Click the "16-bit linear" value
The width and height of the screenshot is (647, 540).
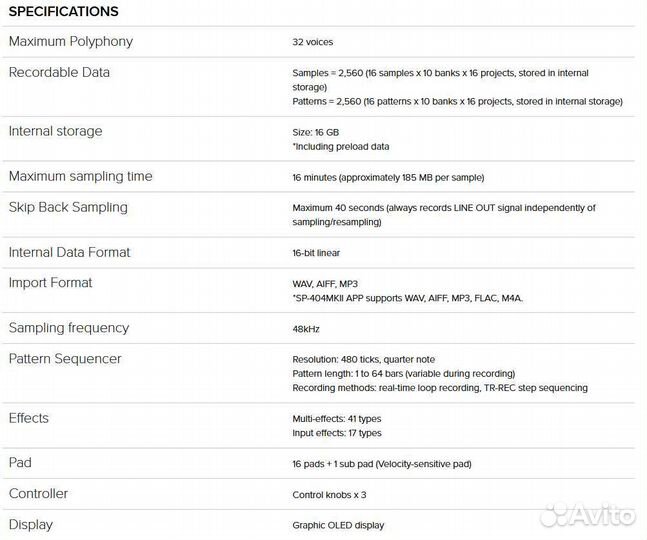coord(316,253)
